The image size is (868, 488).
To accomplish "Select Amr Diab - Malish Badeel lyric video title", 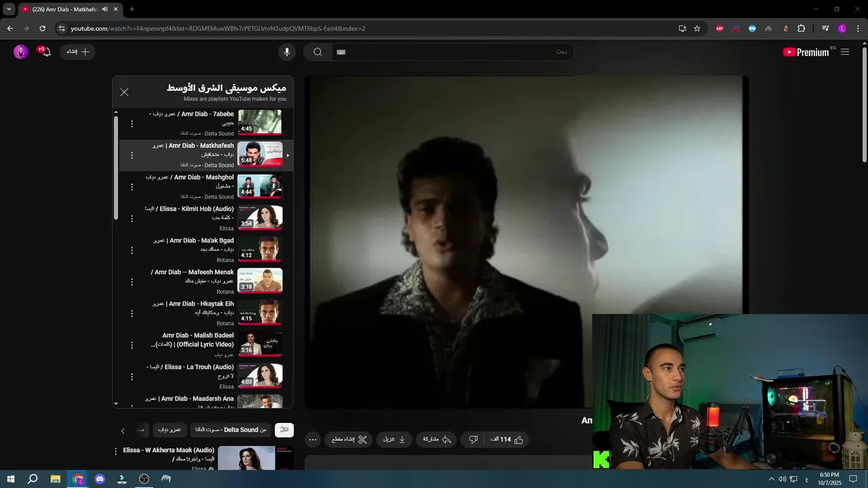I will pos(193,340).
